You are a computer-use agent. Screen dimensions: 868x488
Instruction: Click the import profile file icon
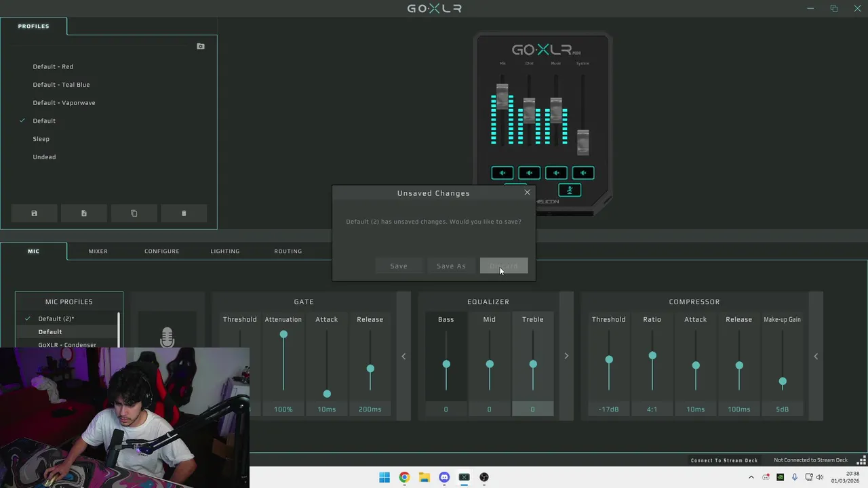[x=84, y=213]
